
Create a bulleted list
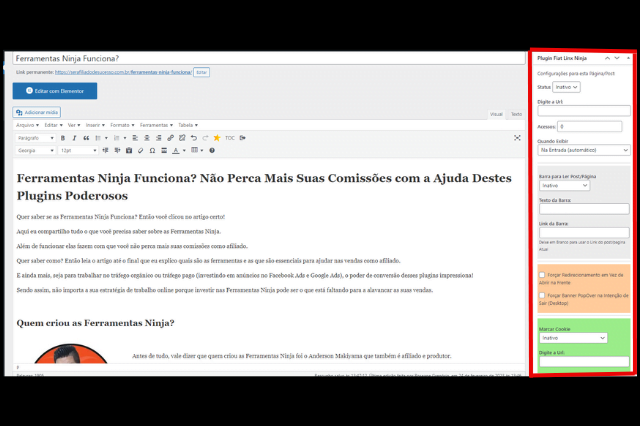pyautogui.click(x=98, y=138)
